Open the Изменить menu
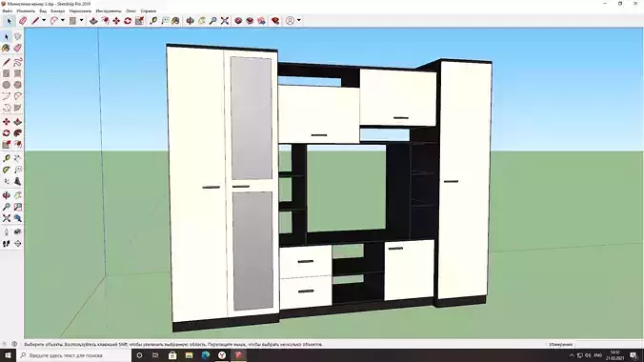This screenshot has width=644, height=362. pyautogui.click(x=26, y=11)
